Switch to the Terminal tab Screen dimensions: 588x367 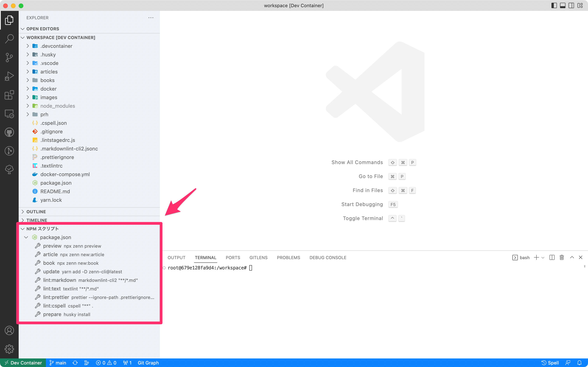pos(205,258)
